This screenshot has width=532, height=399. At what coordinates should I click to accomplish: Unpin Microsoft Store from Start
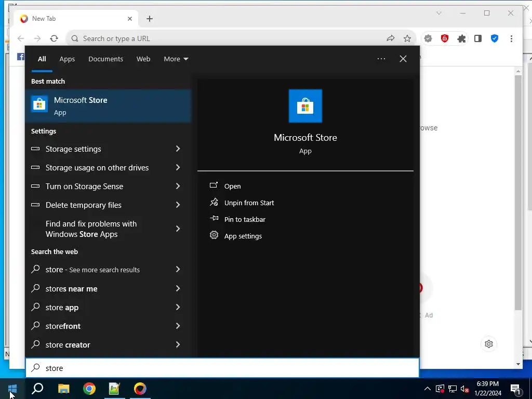point(242,203)
